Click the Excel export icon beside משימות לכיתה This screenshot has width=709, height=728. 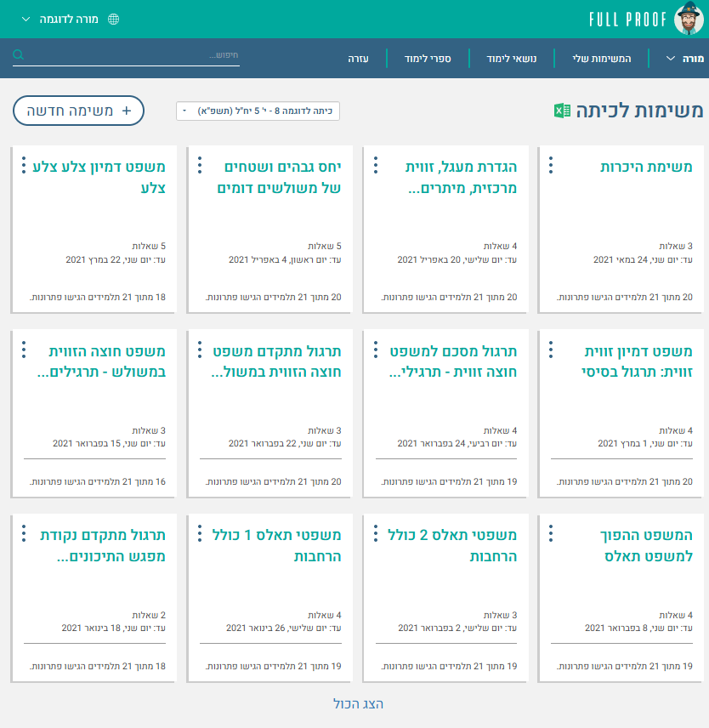point(562,111)
